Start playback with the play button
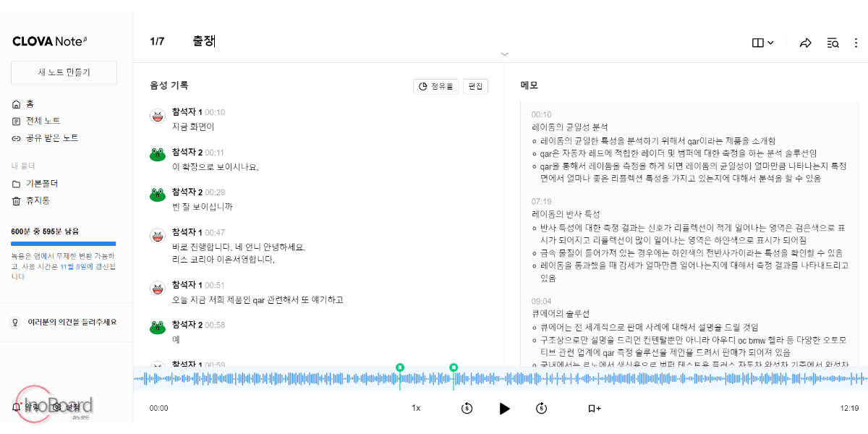Viewport: 868px width, 434px height. click(504, 408)
